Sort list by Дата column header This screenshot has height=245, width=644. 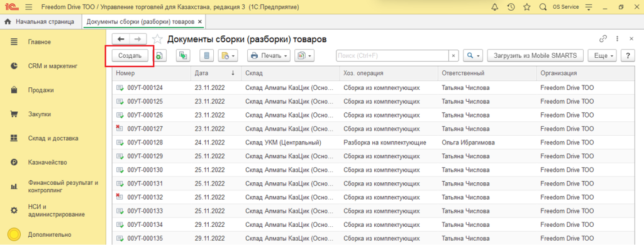pos(216,73)
